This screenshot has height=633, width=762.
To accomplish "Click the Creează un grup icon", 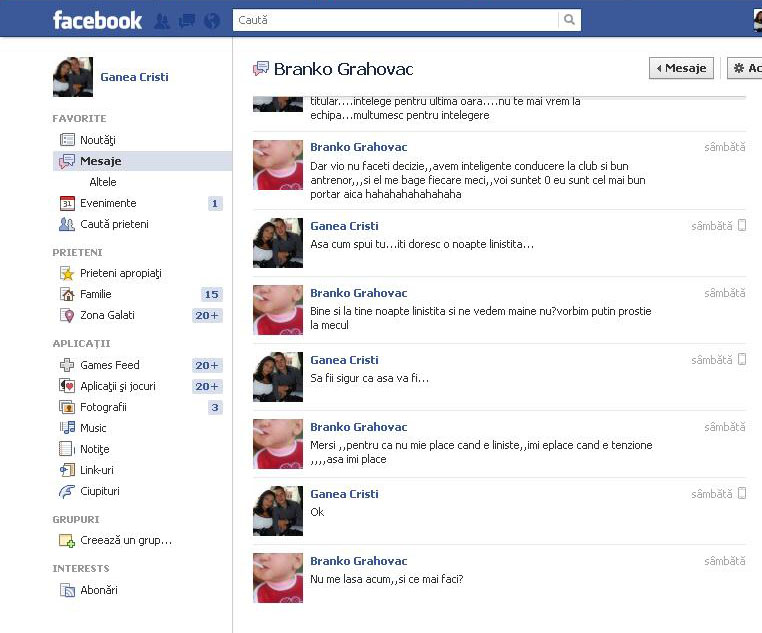I will tap(67, 540).
